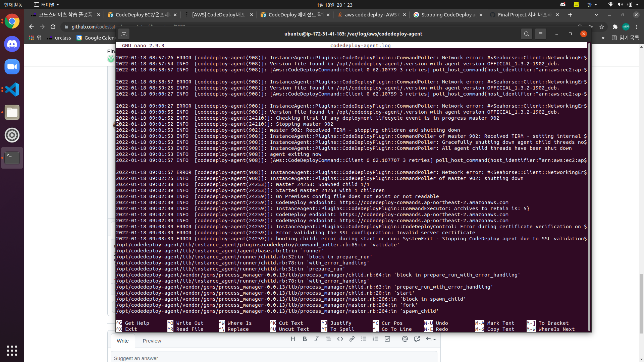Close the Stopping CodeDeploy tab
Viewport: 644px width, 362px height.
pyautogui.click(x=481, y=15)
